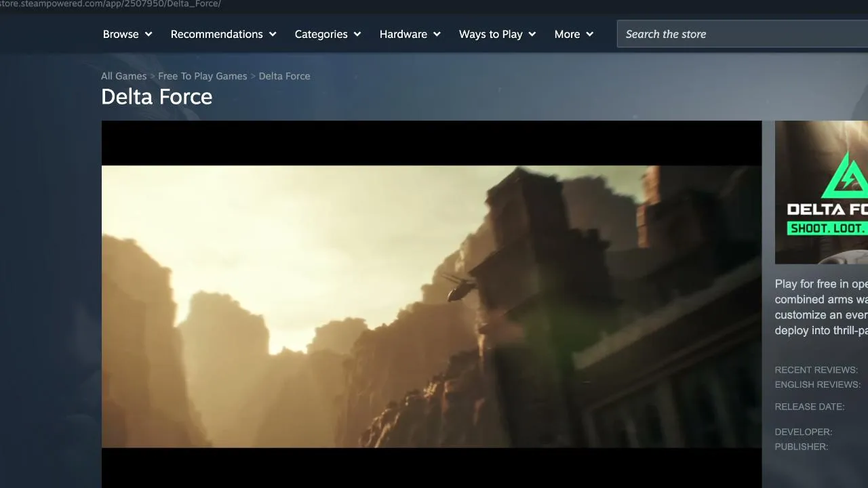This screenshot has height=488, width=868.
Task: Expand the Recommendations menu
Action: [223, 34]
